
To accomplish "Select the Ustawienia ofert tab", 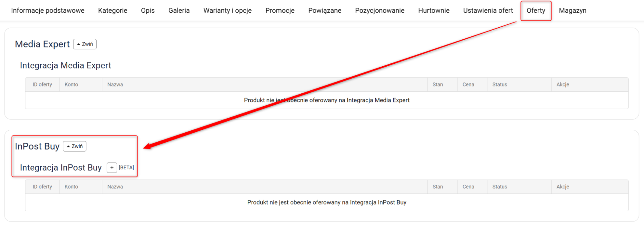I will pyautogui.click(x=488, y=11).
